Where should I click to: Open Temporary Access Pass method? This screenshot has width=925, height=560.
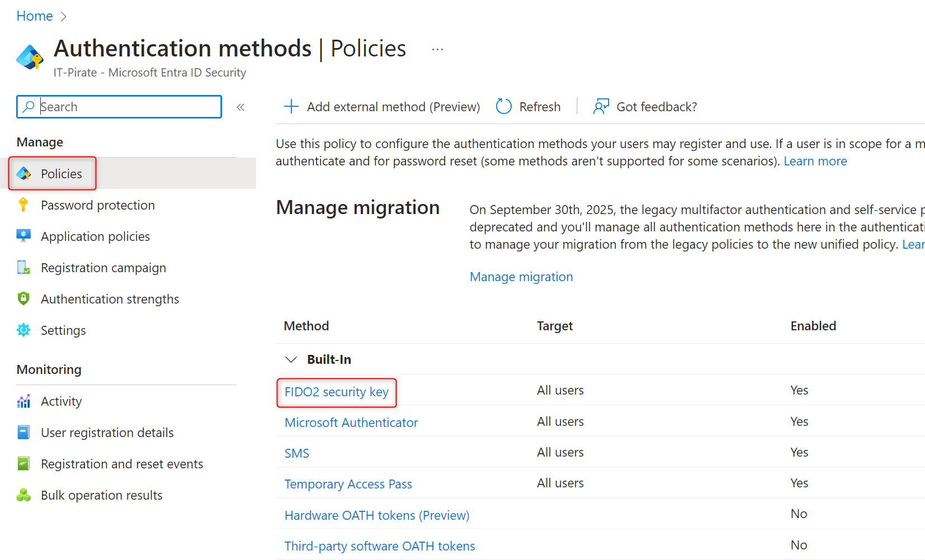[348, 484]
